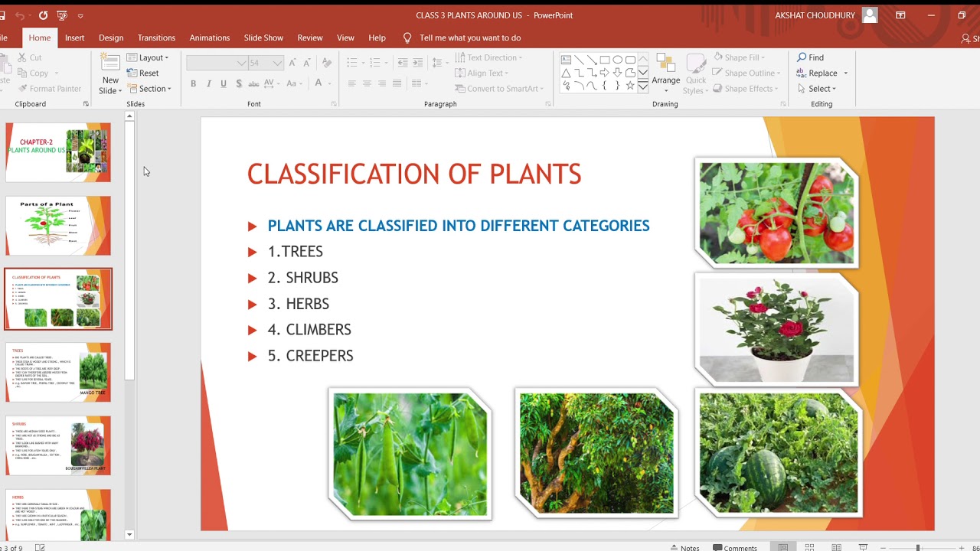Click the thumbnail pane scroll down arrow
980x551 pixels.
pos(129,535)
